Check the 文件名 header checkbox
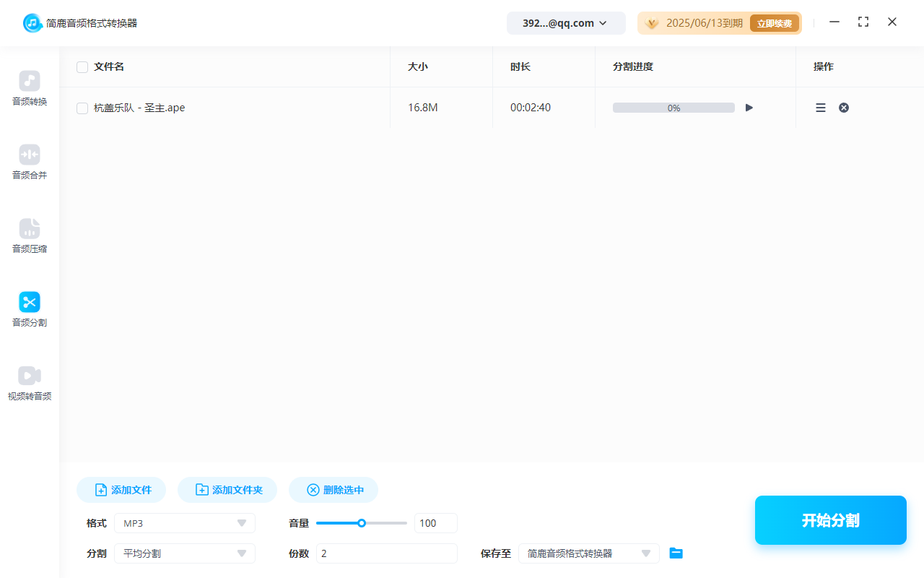 tap(82, 66)
